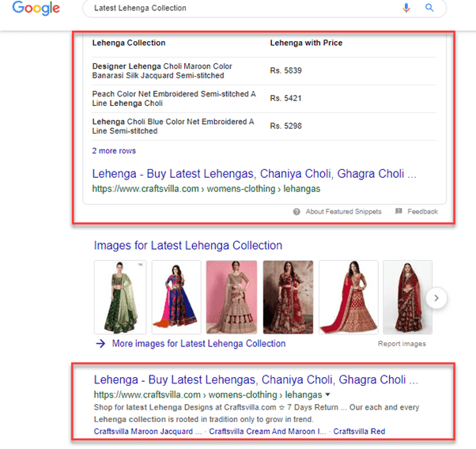The image size is (476, 449).
Task: Click the Rs. 5839 price cell
Action: point(285,70)
